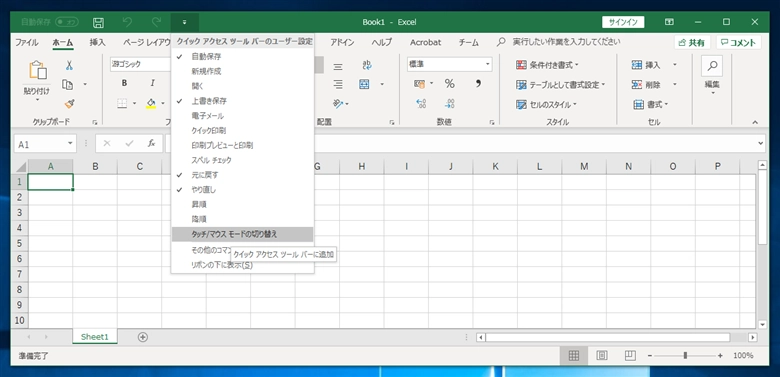Screen dimensions: 780x377
Task: Switch to the チーム tab
Action: point(469,42)
